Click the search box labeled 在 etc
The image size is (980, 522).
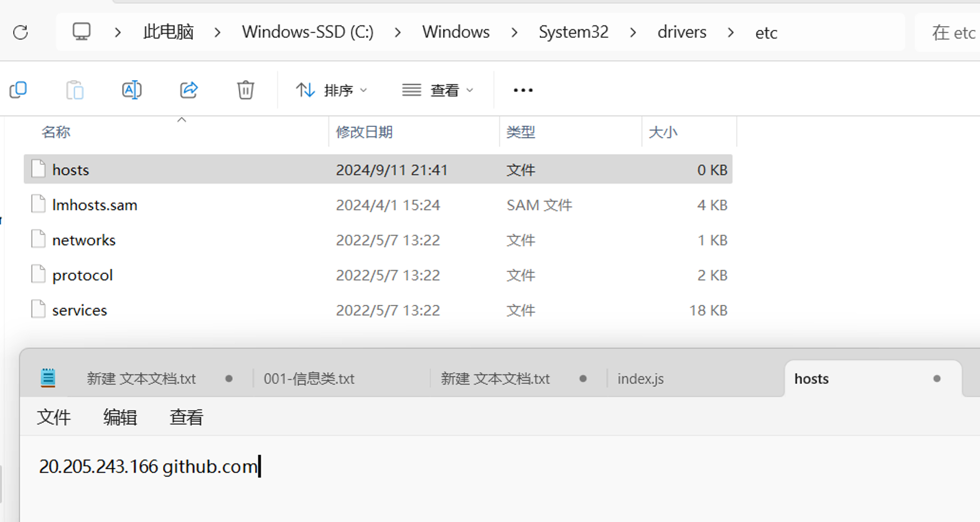point(952,32)
